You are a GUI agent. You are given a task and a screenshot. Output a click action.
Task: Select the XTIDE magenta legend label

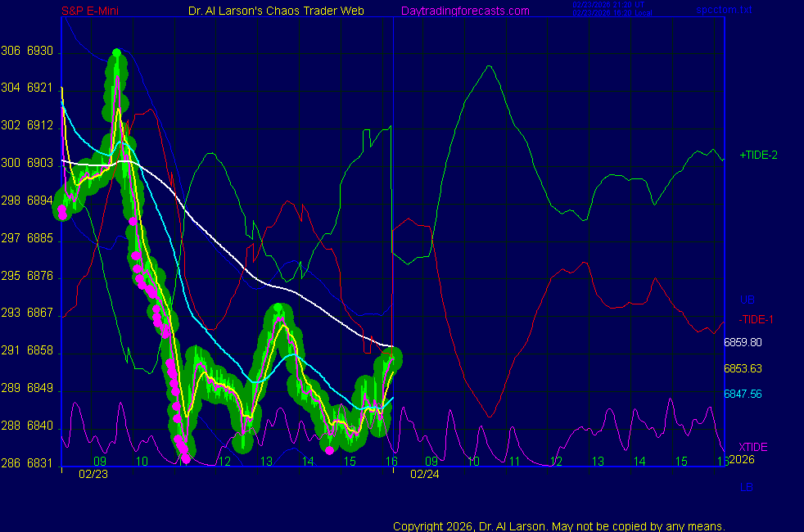(753, 447)
